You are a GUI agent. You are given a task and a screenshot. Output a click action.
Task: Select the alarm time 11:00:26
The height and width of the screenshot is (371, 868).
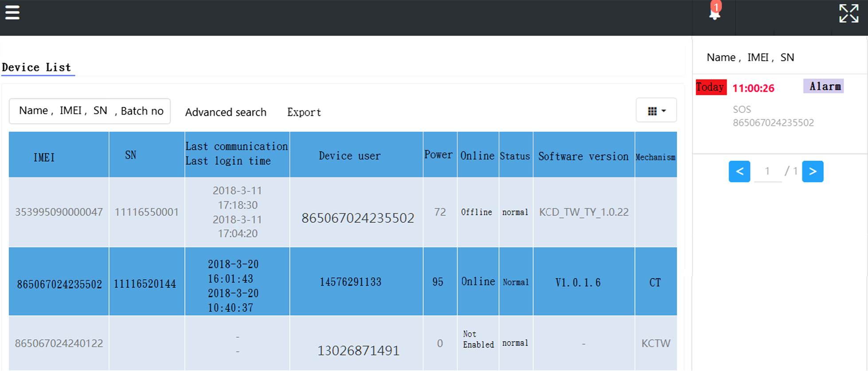coord(753,89)
